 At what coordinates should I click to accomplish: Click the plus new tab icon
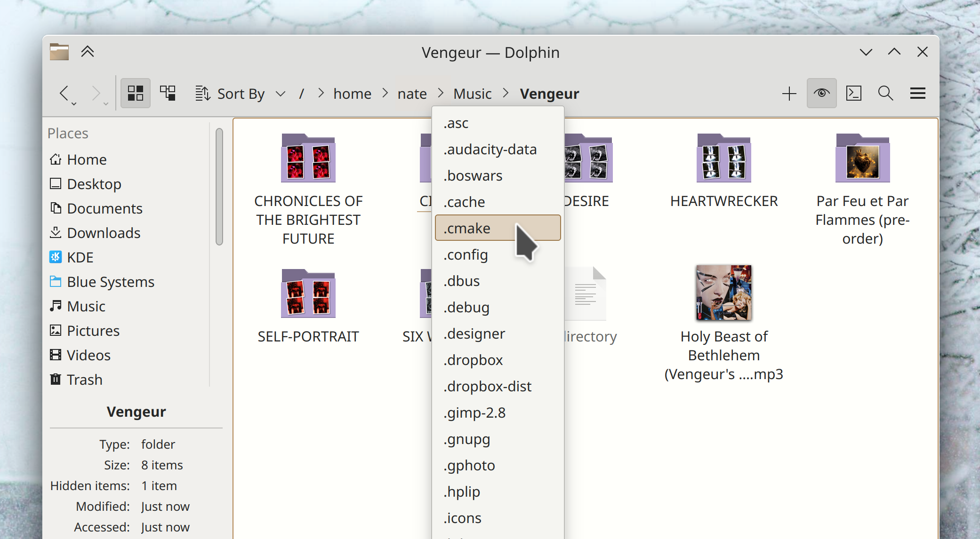tap(789, 93)
